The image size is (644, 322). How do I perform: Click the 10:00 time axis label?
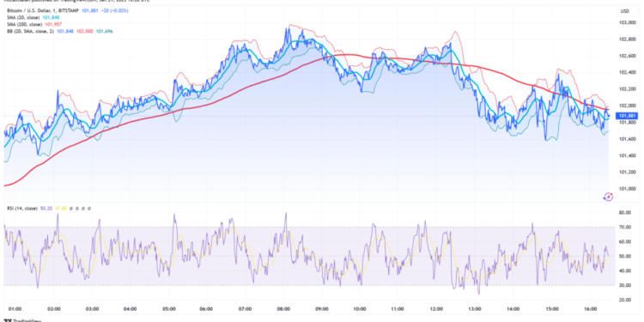click(x=360, y=308)
